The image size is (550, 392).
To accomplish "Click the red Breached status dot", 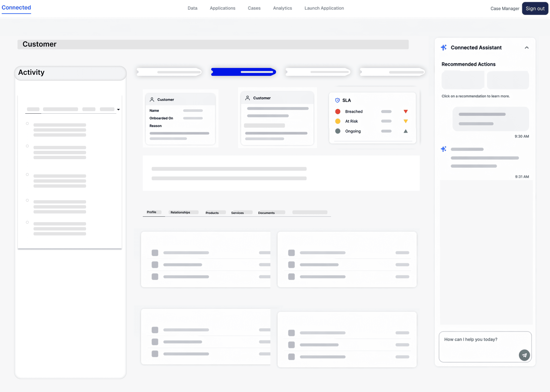I will [337, 112].
